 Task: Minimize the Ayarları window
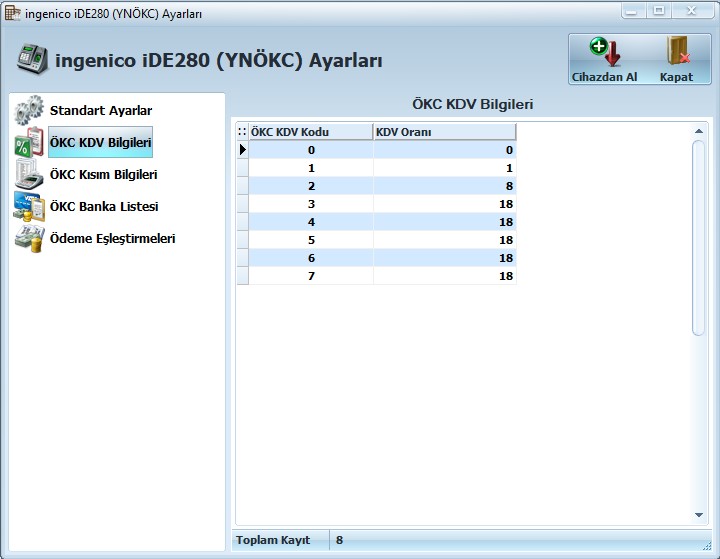tap(632, 11)
